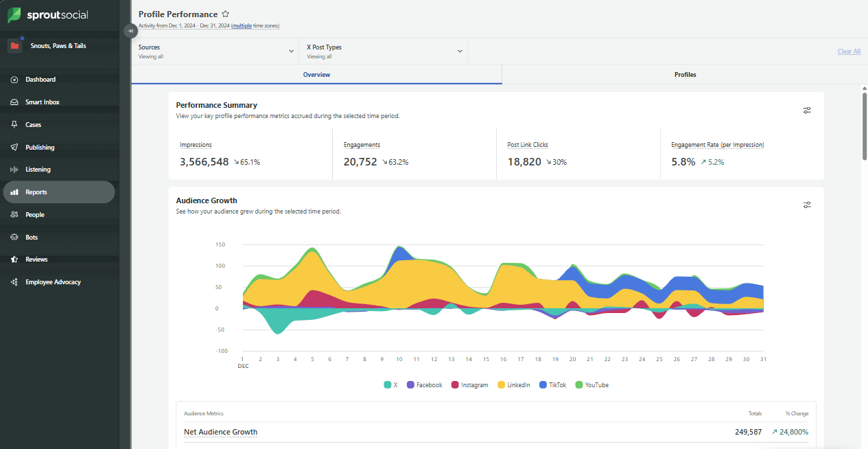Toggle Facebook visibility in the Audience Growth legend
Screen dimensions: 868x449
(x=424, y=384)
